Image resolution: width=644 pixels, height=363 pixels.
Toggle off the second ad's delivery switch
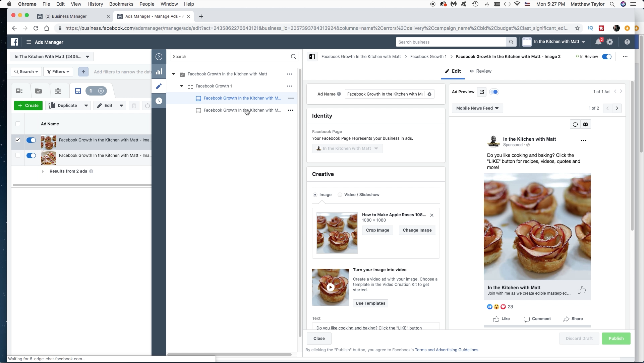tap(31, 156)
